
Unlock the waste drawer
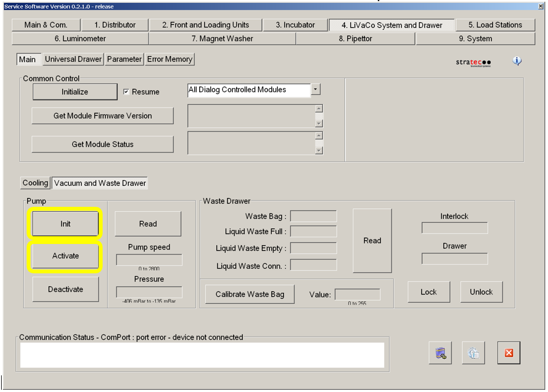tap(481, 292)
